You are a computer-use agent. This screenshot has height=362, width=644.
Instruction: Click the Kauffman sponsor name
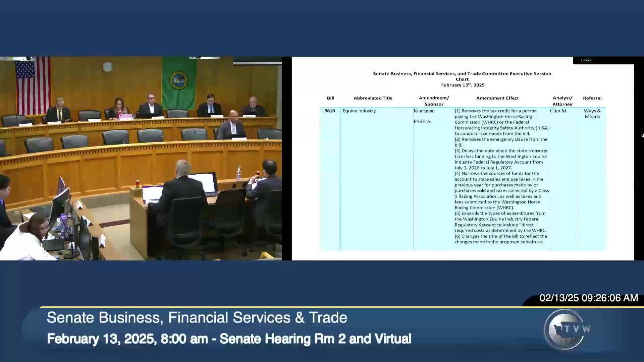tap(424, 111)
